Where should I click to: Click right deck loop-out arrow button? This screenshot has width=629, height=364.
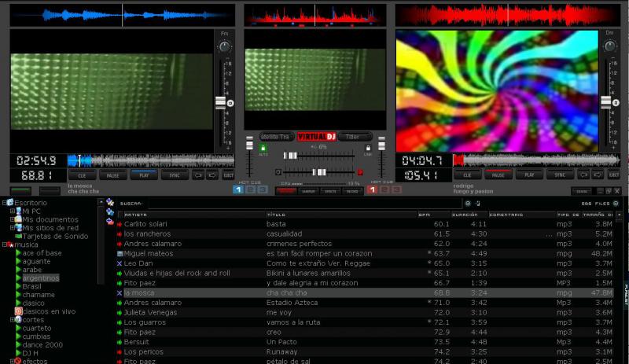(x=598, y=175)
